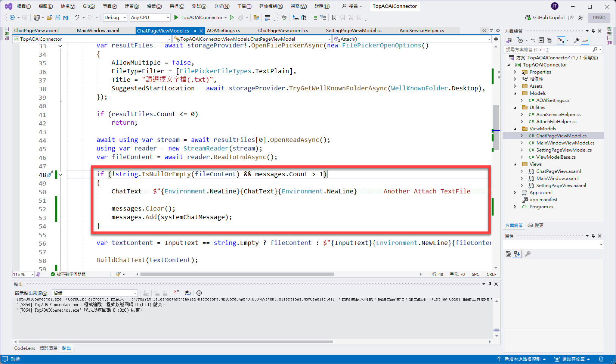The image size is (616, 364).
Task: Open the Debug configuration dropdown
Action: point(115,18)
